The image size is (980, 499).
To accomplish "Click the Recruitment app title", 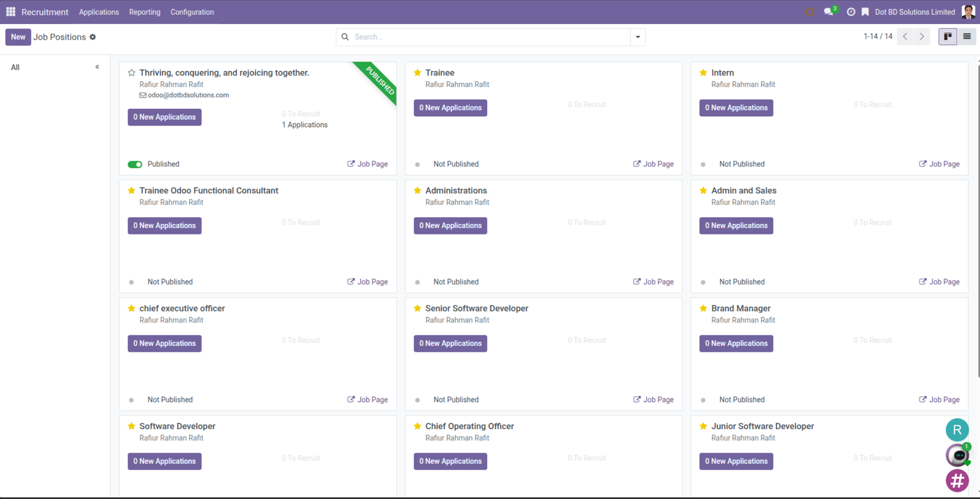I will (45, 12).
